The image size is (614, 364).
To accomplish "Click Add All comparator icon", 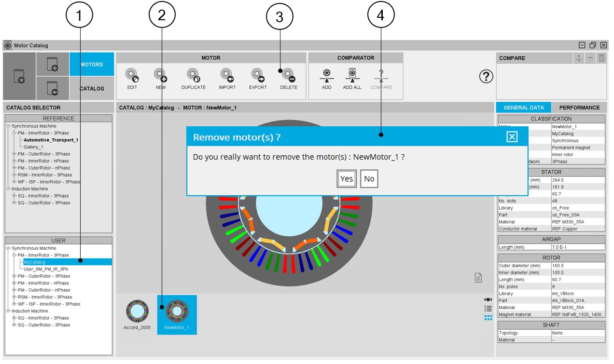I will (352, 75).
